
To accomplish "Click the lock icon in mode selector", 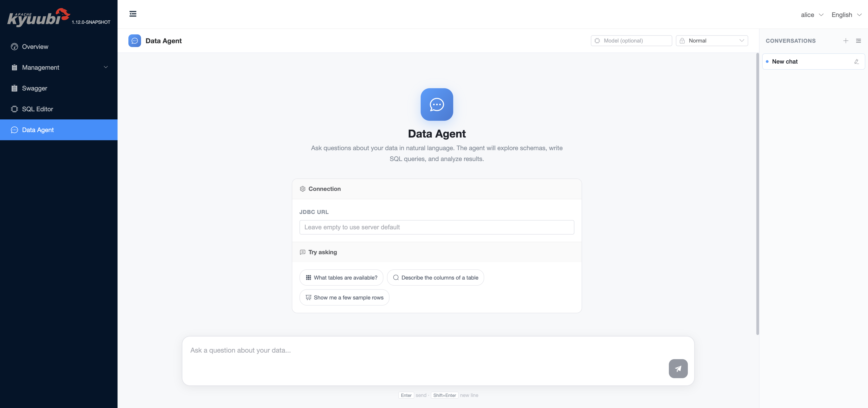I will pos(682,41).
